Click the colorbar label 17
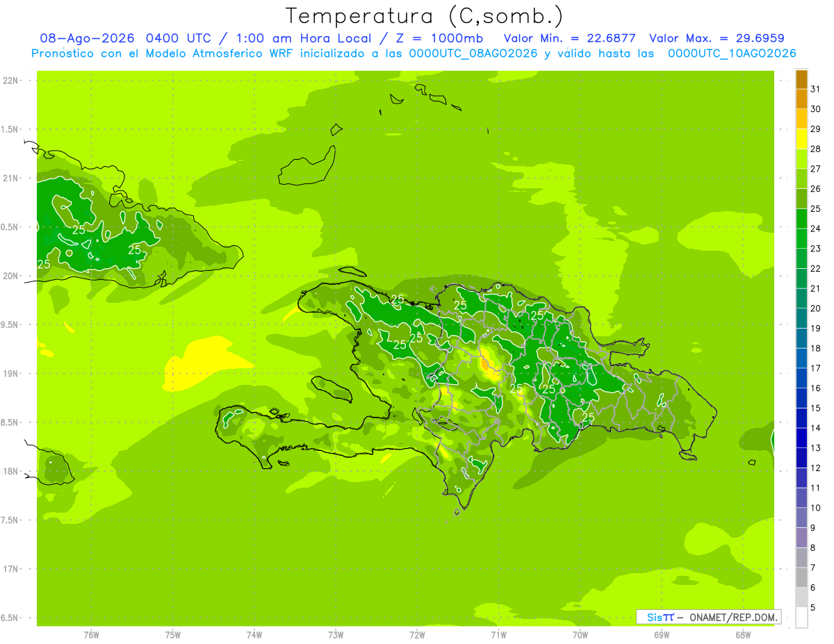 tap(816, 368)
